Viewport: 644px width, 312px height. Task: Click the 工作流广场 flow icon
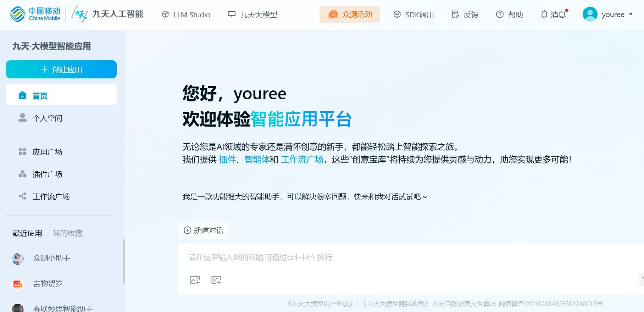coord(22,196)
